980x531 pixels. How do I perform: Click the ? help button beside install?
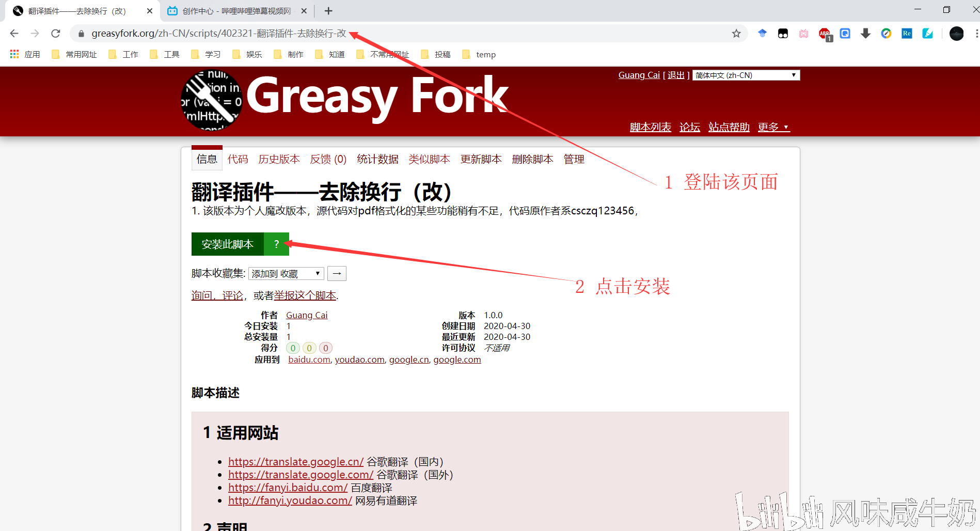coord(276,244)
